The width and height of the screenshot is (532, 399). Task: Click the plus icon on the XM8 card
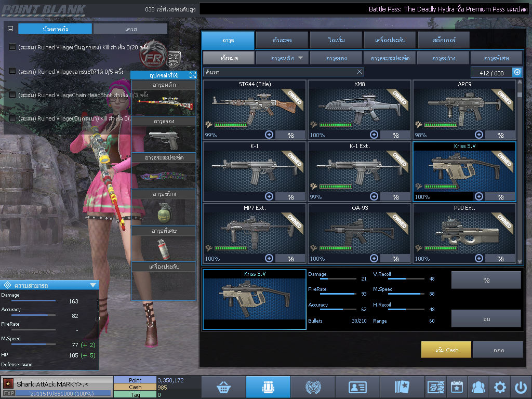(x=374, y=135)
